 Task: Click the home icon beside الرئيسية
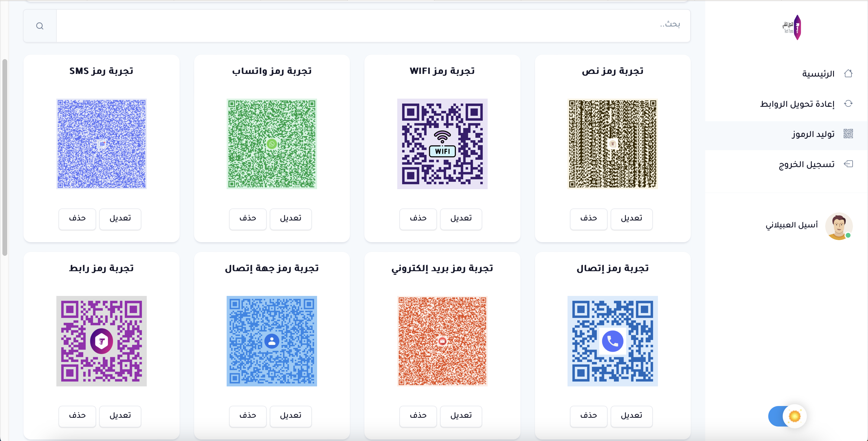pos(848,74)
